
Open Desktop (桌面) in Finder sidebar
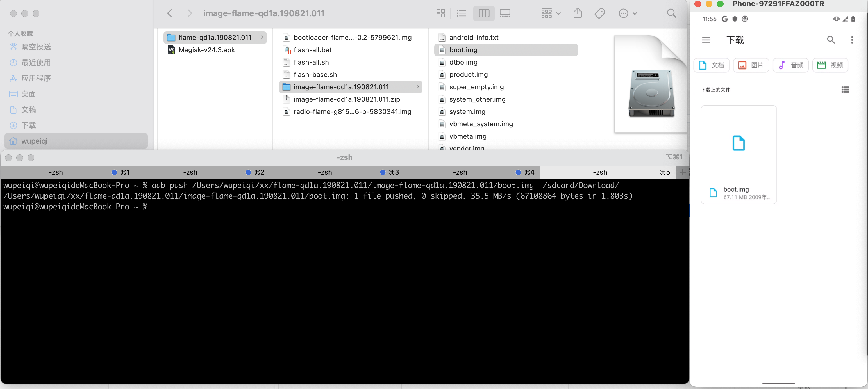click(x=76, y=94)
